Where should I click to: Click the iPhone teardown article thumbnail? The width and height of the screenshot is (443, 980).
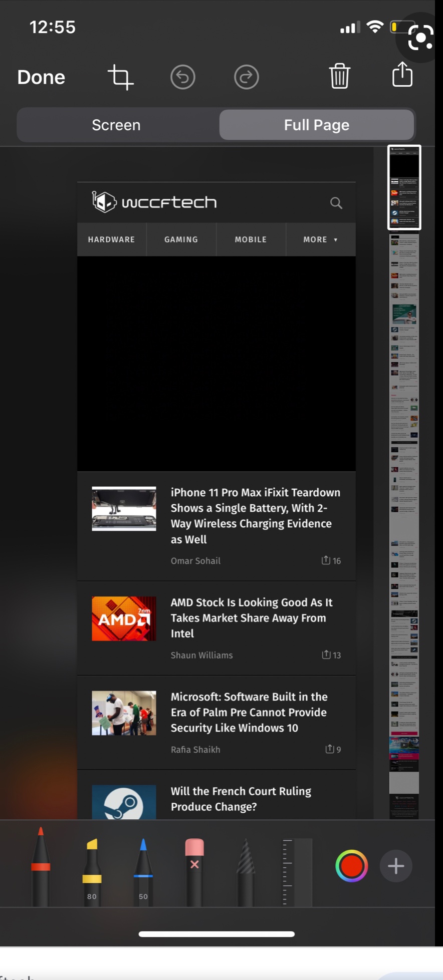(124, 508)
